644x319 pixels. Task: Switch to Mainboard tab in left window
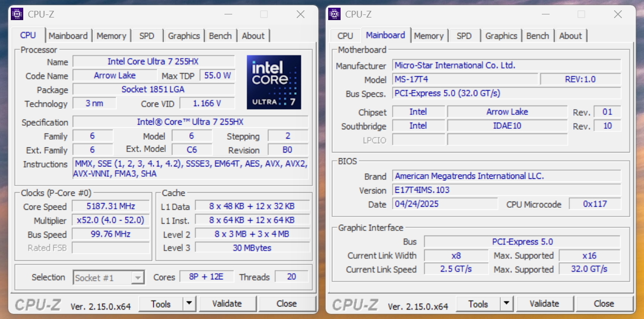[x=68, y=36]
